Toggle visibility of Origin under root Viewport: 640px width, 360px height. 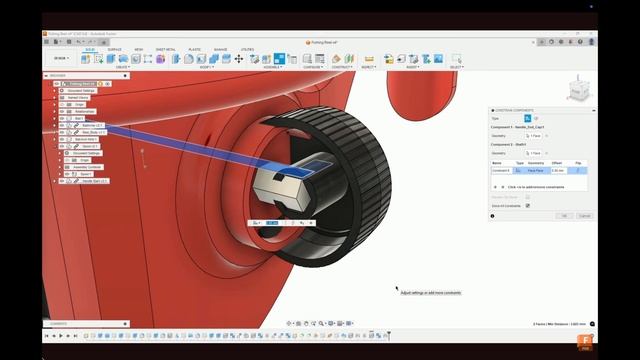[62, 104]
